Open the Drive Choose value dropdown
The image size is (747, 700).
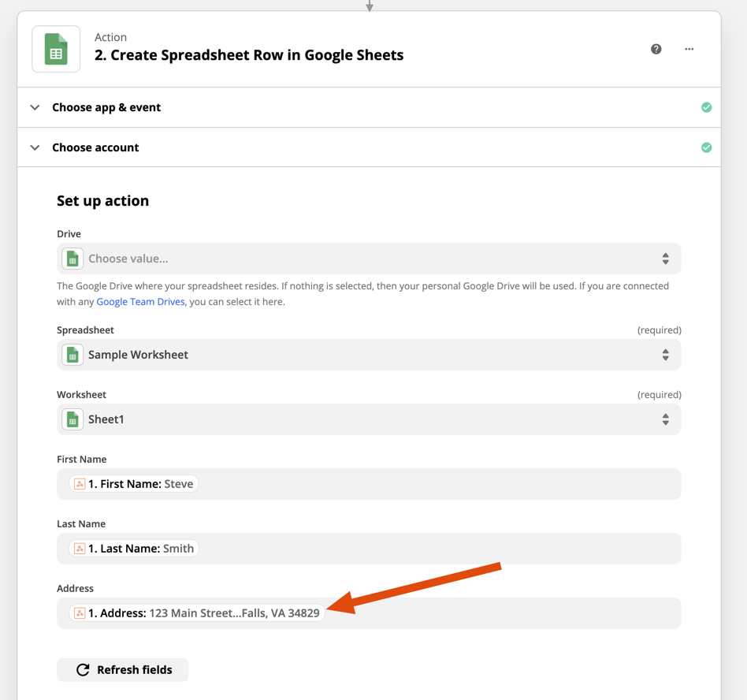[x=369, y=259]
